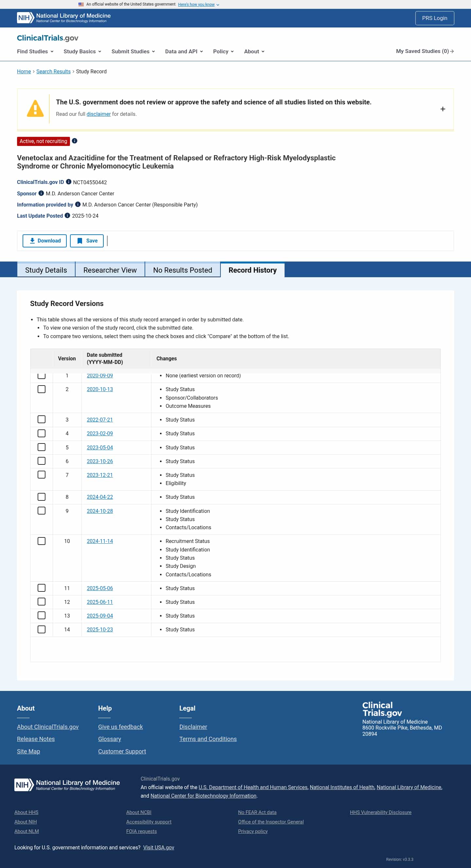Check the box for version 2
The image size is (471, 868).
(x=42, y=389)
